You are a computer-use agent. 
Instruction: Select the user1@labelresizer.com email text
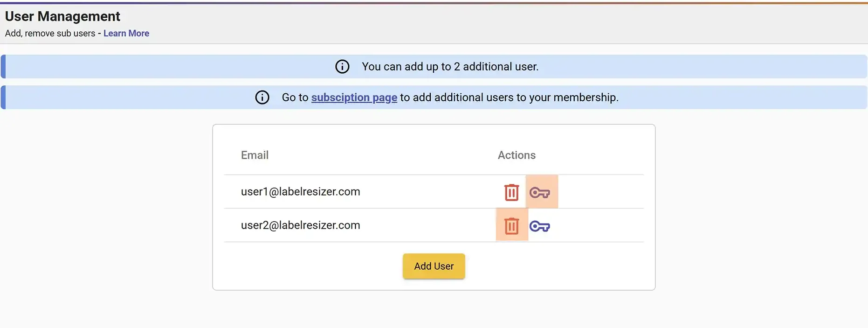click(300, 192)
